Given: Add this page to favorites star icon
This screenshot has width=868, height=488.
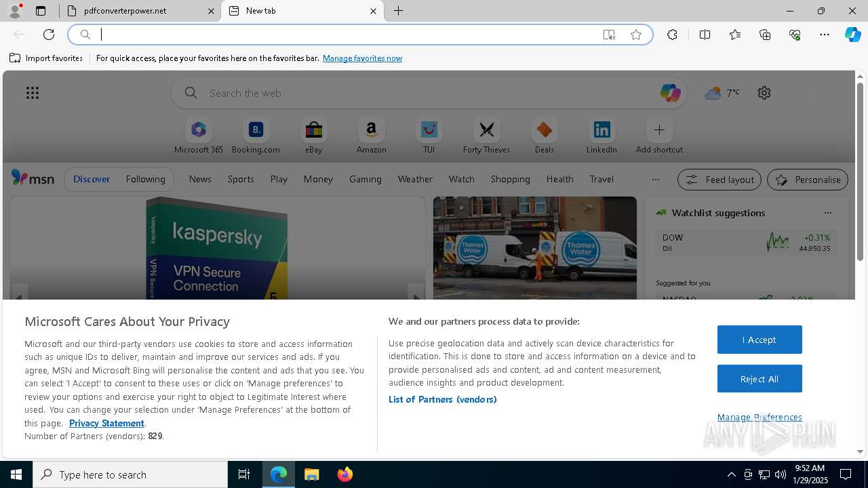Looking at the screenshot, I should tap(636, 35).
